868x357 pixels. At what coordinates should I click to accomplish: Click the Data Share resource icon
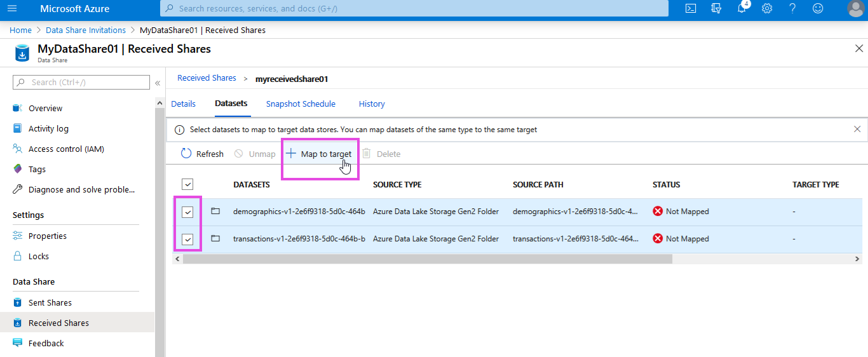tap(22, 53)
